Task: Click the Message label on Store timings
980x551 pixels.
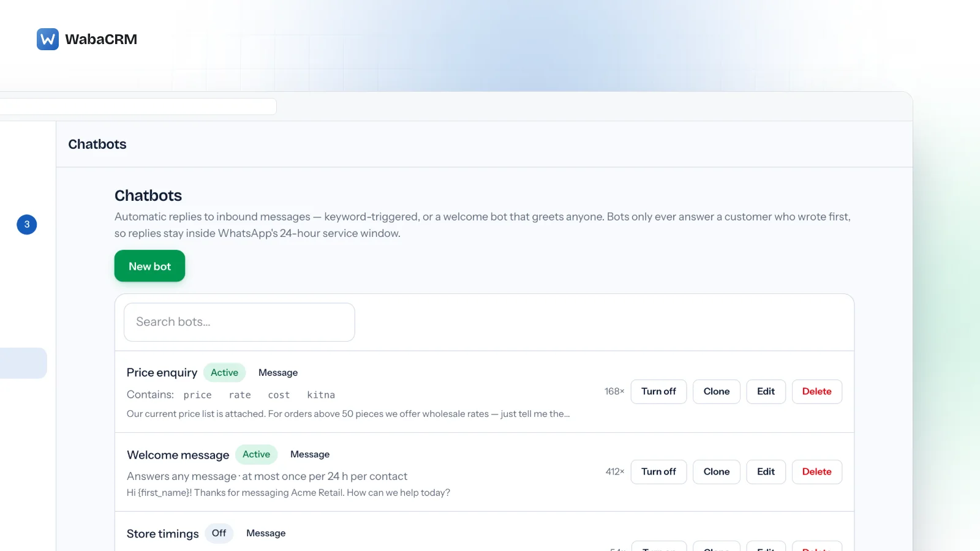Action: 266,533
